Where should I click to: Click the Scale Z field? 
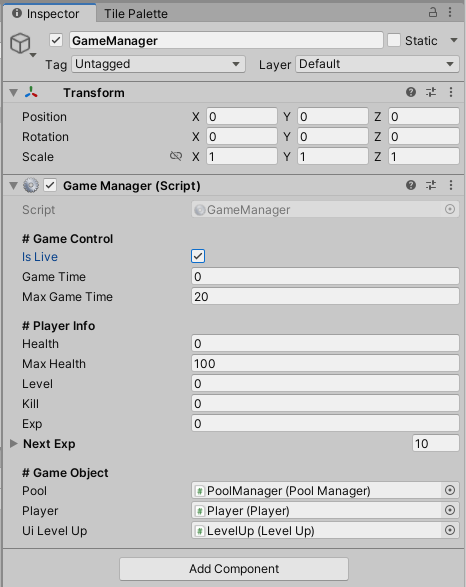(x=424, y=156)
